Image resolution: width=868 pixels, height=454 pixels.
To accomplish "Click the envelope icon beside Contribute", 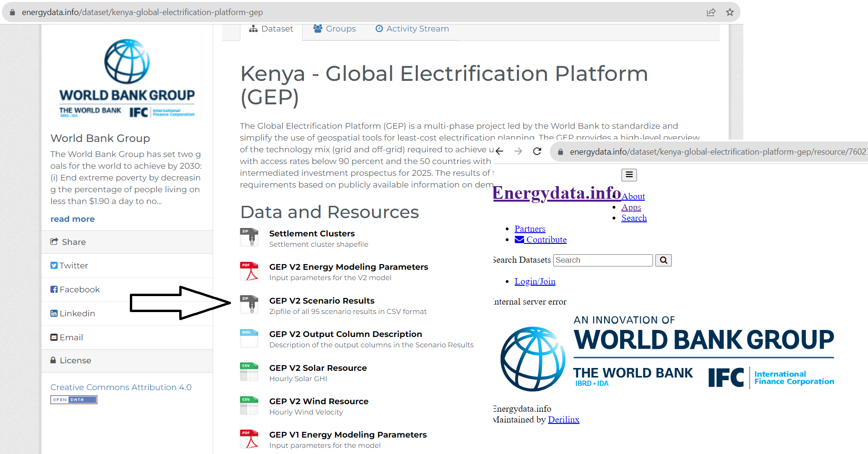I will click(x=519, y=239).
